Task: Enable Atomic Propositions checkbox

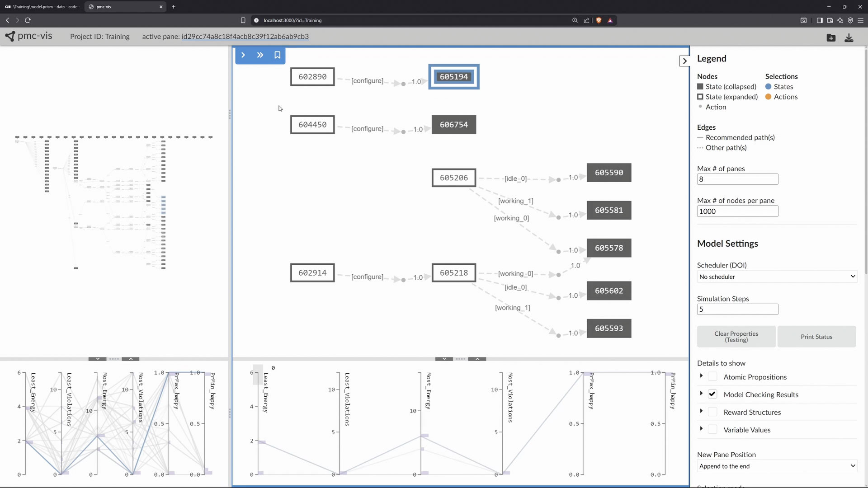Action: [x=712, y=377]
